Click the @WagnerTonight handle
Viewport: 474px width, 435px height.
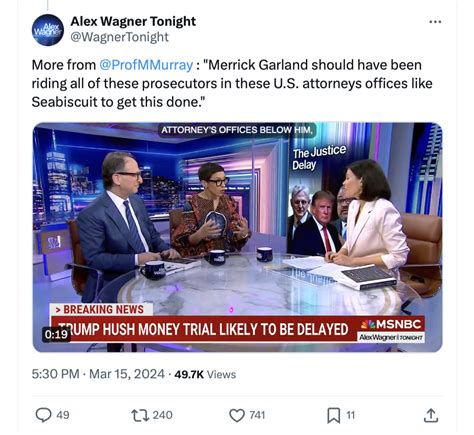(119, 37)
